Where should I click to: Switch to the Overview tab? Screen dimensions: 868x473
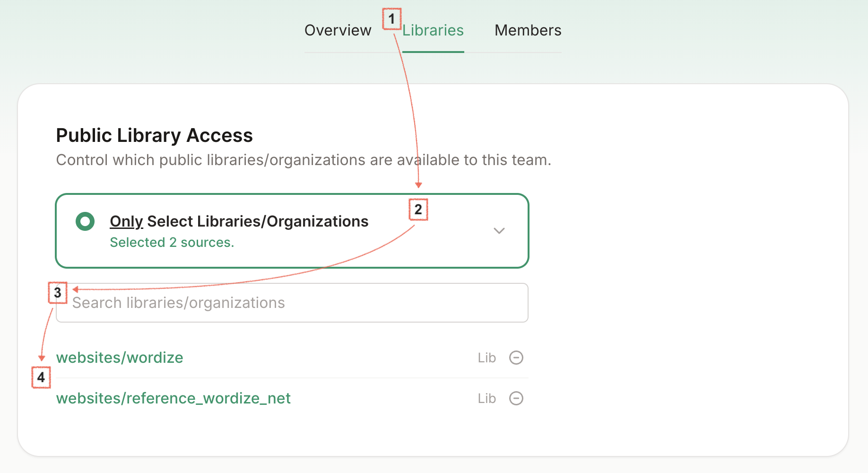(x=338, y=30)
